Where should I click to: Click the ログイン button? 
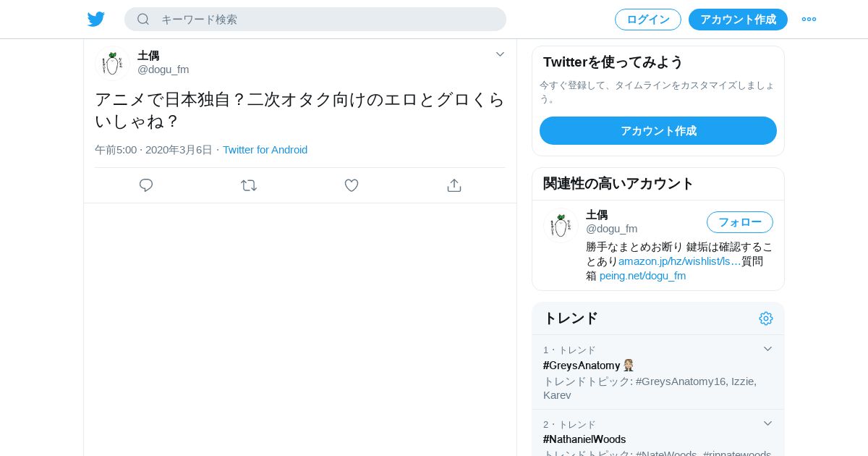tap(648, 20)
